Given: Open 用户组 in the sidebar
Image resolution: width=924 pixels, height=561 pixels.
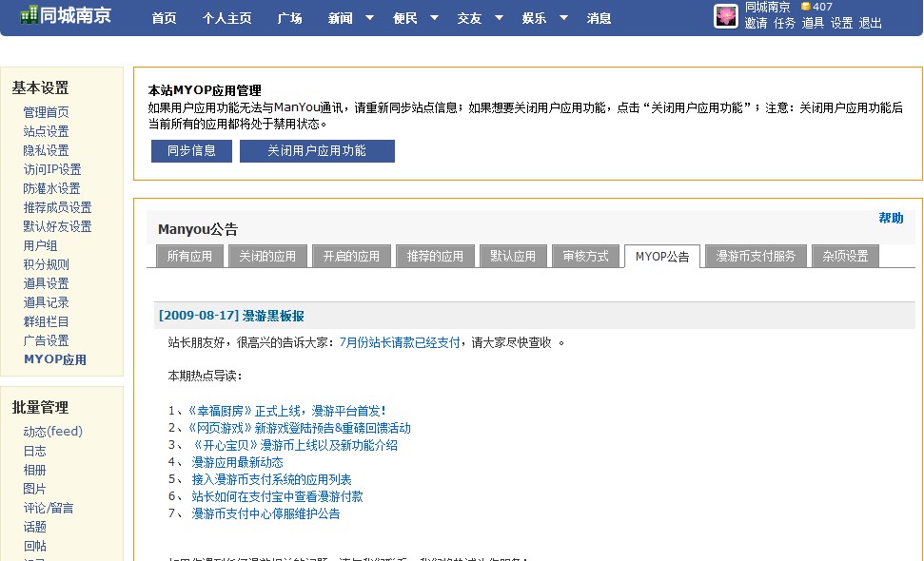Looking at the screenshot, I should coord(40,245).
